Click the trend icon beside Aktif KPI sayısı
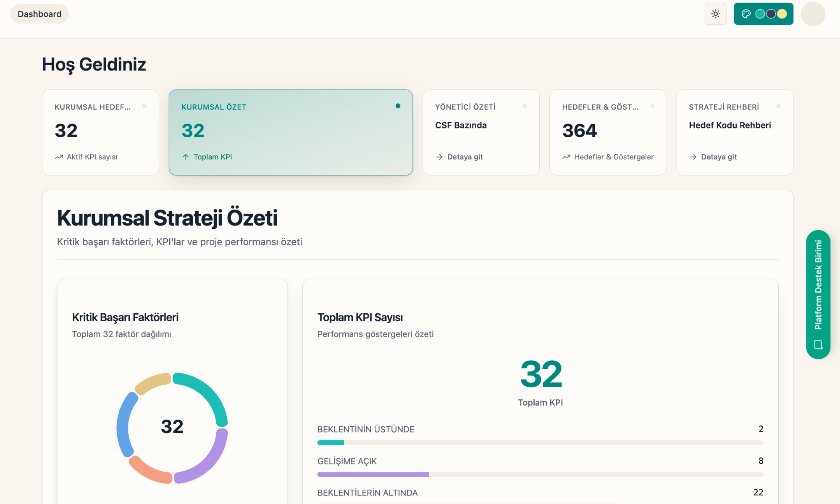The image size is (840, 504). click(x=59, y=157)
